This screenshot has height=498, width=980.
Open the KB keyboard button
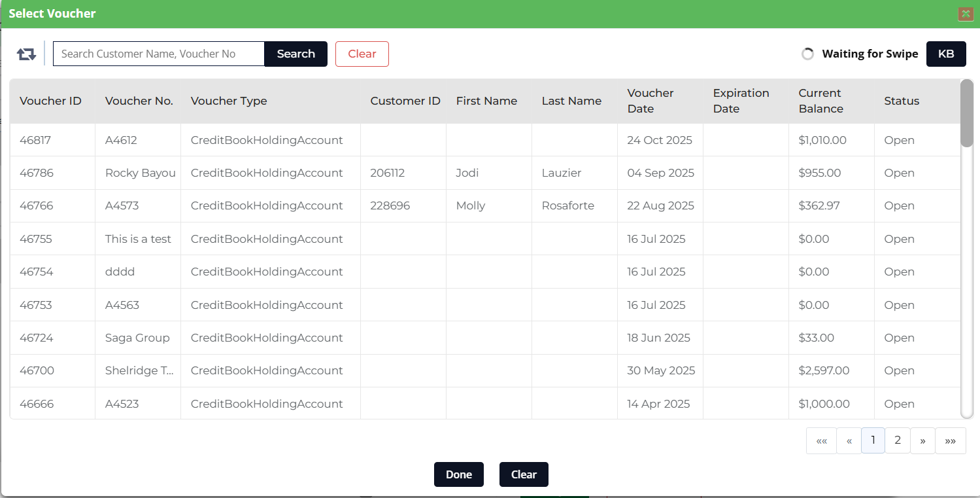click(945, 54)
